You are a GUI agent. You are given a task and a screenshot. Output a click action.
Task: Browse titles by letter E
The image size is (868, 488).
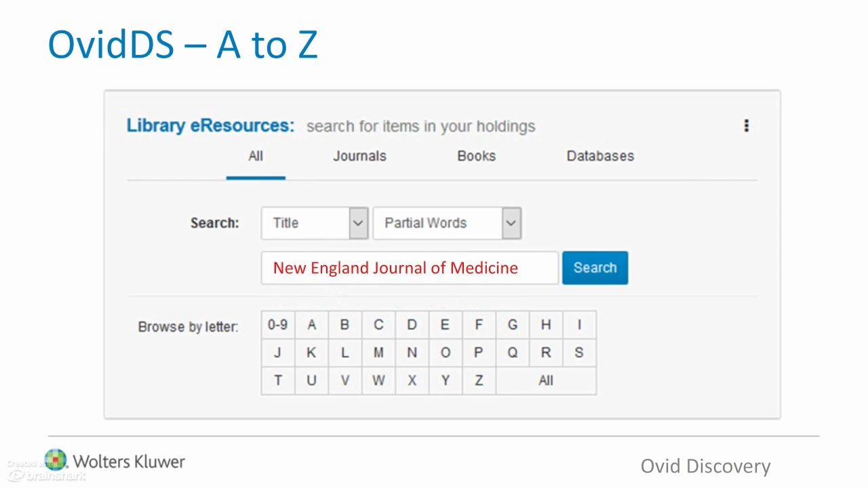tap(445, 325)
